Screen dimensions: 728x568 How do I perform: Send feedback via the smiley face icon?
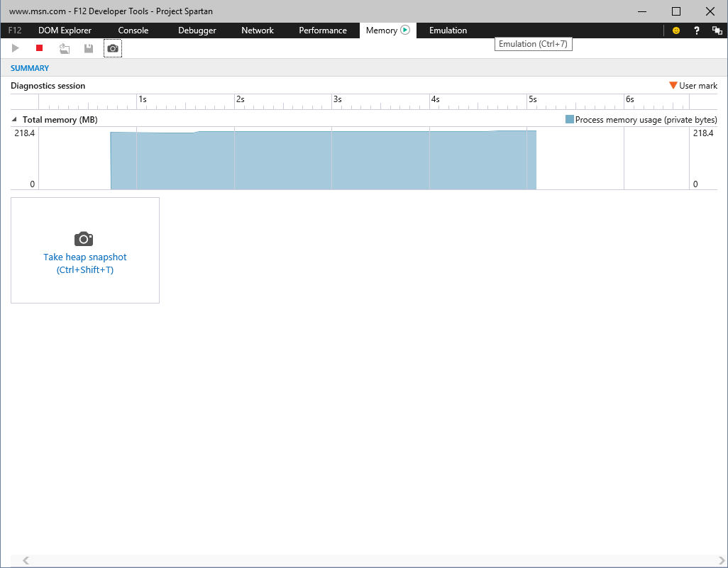[x=676, y=30]
